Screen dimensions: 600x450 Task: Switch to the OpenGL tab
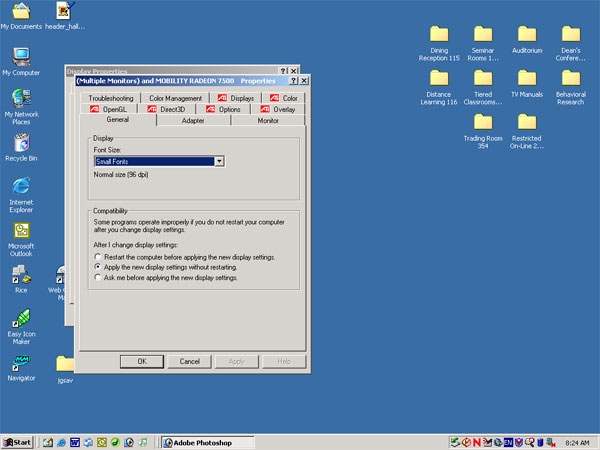(x=109, y=109)
